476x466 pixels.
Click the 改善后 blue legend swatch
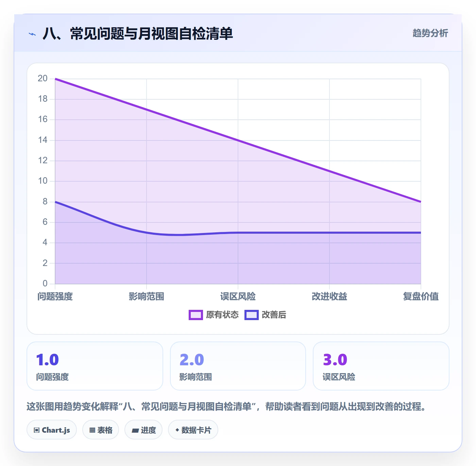252,315
